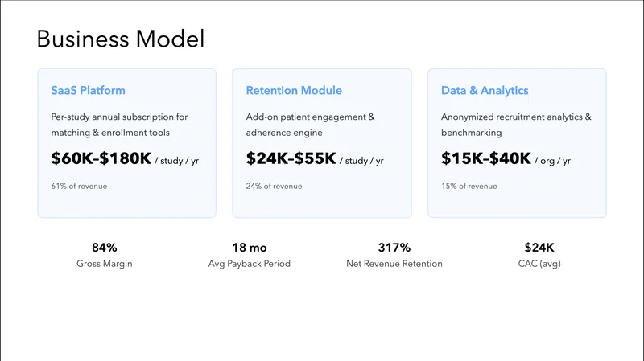Click the Net Revenue Retention label
Image resolution: width=644 pixels, height=361 pixels.
394,264
